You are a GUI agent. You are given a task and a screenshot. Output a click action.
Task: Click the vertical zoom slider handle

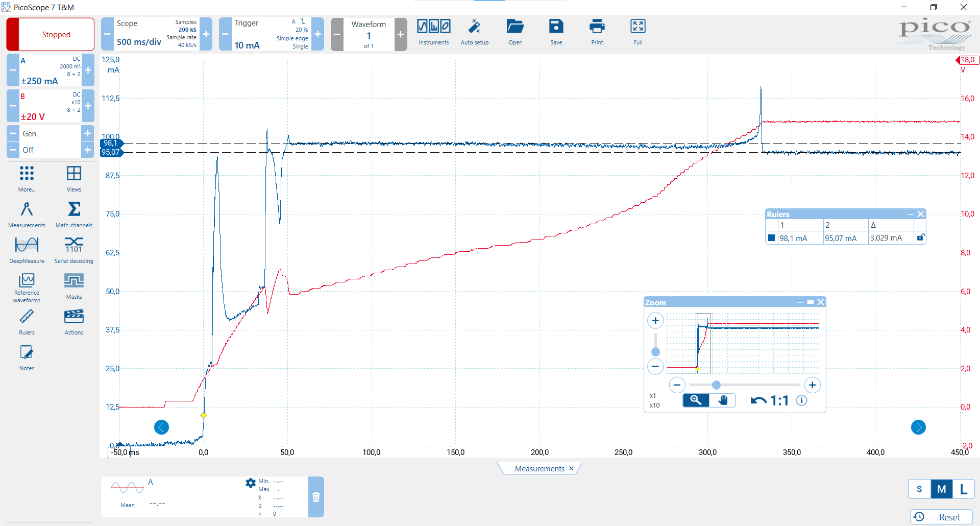coord(655,352)
